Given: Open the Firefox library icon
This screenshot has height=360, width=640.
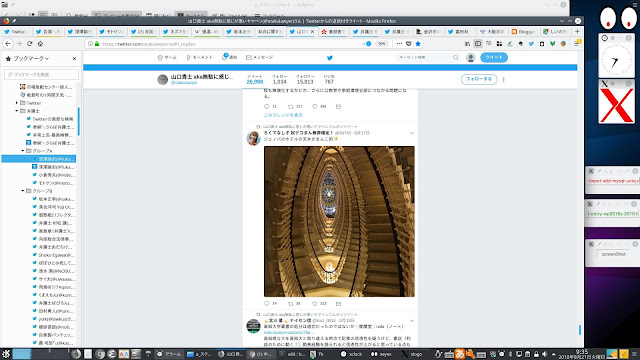Looking at the screenshot, I should (467, 44).
